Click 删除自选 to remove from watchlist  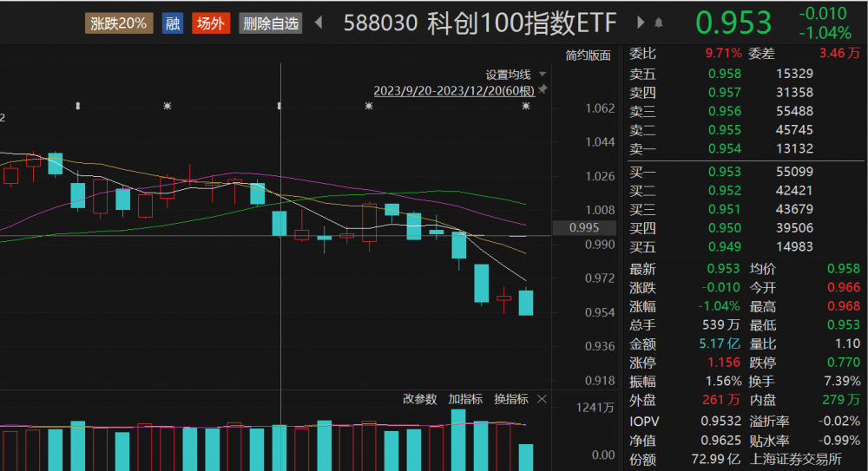(x=271, y=23)
